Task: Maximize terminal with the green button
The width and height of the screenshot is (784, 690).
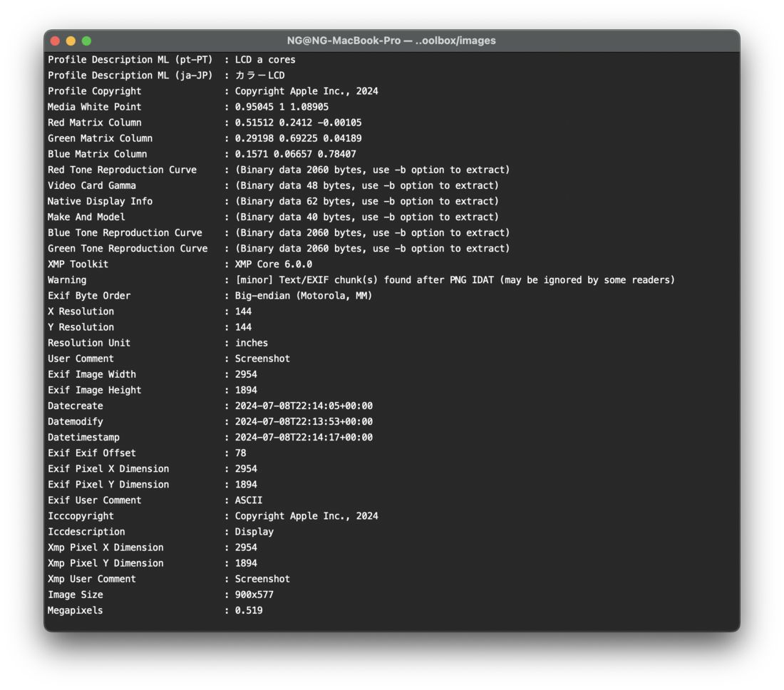Action: point(86,41)
